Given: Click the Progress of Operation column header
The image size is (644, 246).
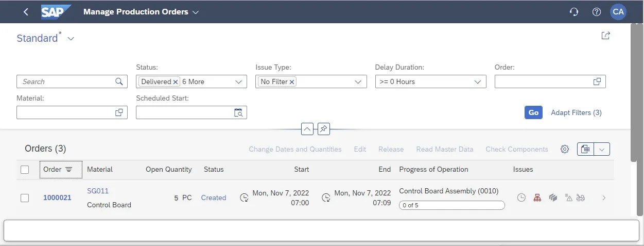Looking at the screenshot, I should 433,169.
